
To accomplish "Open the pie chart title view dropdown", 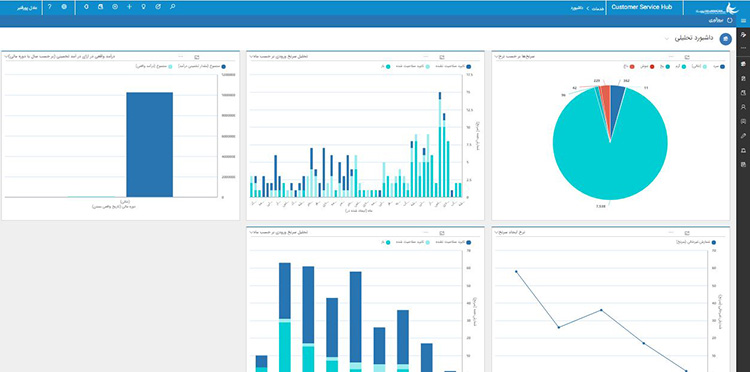I will tap(496, 56).
